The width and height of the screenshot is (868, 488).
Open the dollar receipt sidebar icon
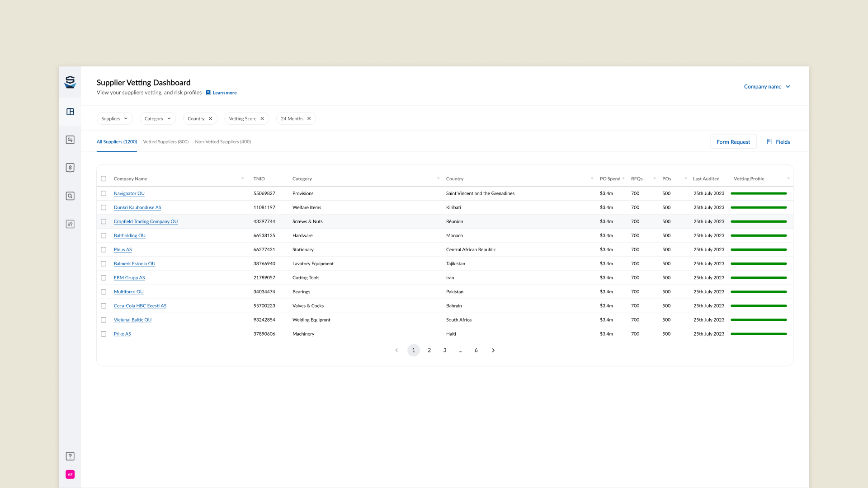pyautogui.click(x=70, y=168)
